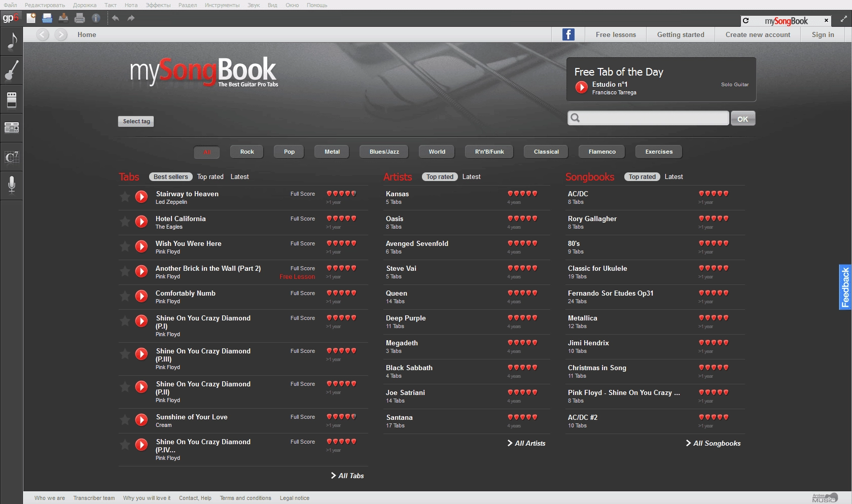Click the Facebook icon

(569, 34)
